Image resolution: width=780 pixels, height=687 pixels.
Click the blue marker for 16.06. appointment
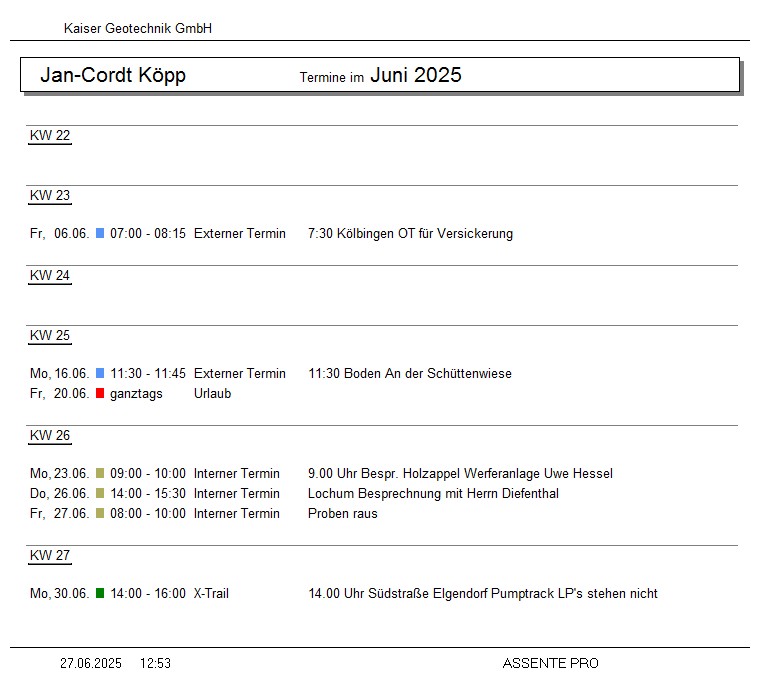coord(100,374)
